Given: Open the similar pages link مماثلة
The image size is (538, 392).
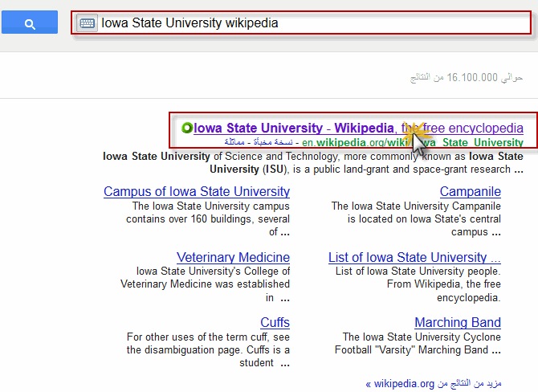Looking at the screenshot, I should pyautogui.click(x=234, y=142).
